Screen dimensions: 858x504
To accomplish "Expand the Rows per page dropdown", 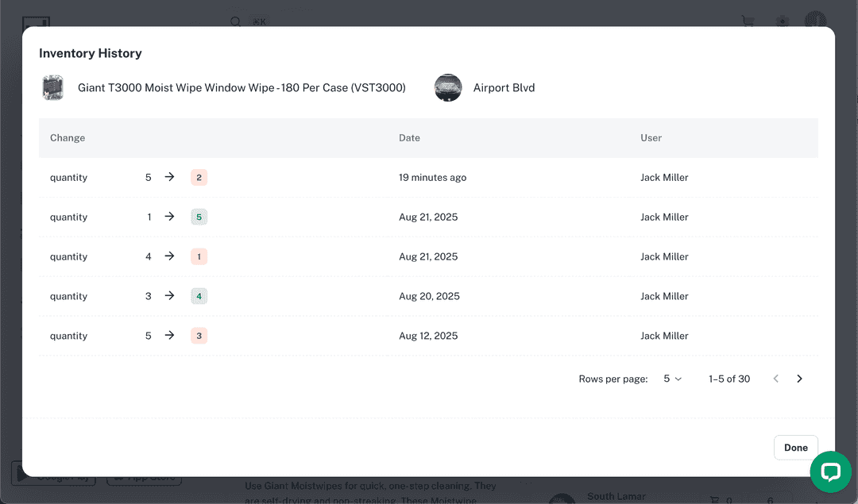I will coord(672,379).
